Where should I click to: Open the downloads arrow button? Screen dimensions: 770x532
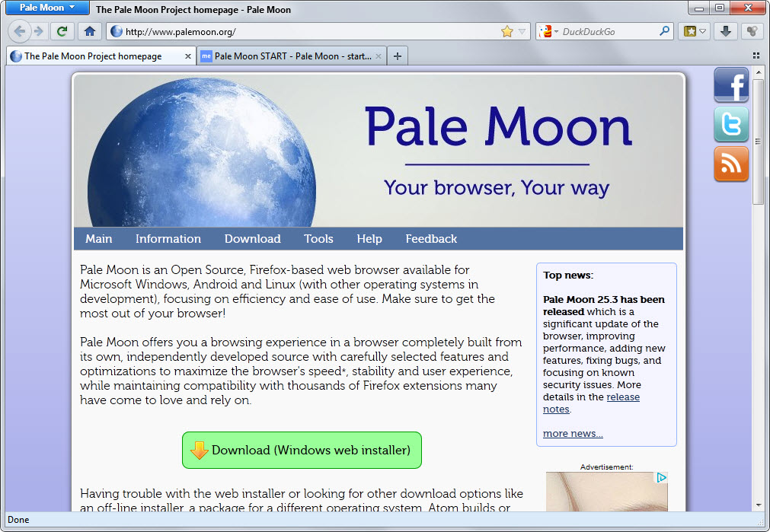(725, 31)
